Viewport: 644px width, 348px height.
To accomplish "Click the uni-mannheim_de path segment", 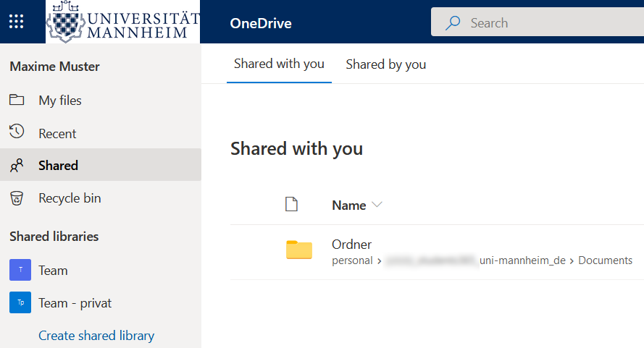I will click(x=522, y=260).
